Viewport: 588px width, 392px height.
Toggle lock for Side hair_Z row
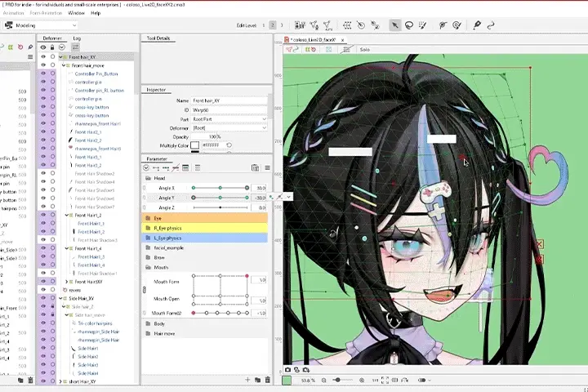click(x=52, y=306)
